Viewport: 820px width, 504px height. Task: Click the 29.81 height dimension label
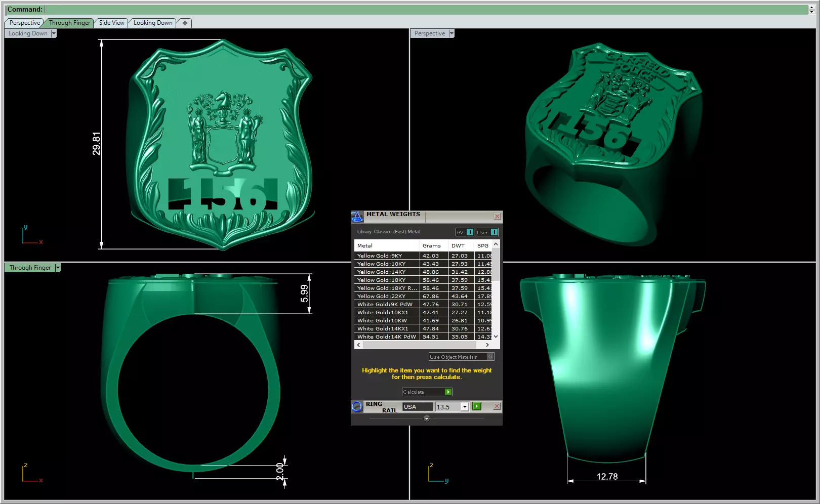96,144
